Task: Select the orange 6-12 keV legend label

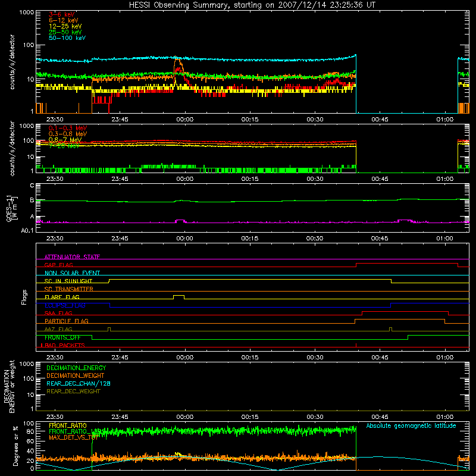Action: pos(64,20)
